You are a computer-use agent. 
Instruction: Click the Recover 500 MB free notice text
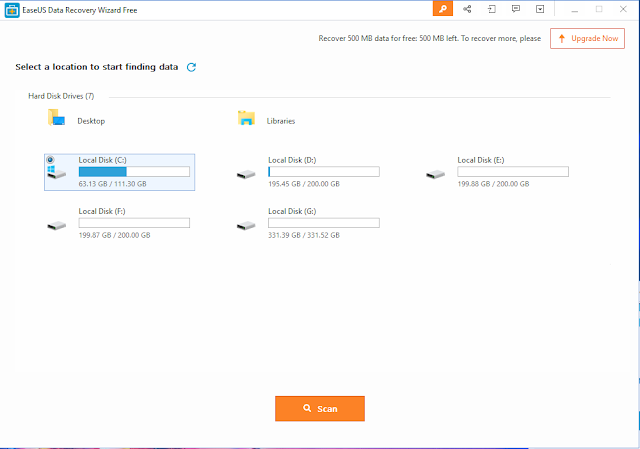coord(430,38)
